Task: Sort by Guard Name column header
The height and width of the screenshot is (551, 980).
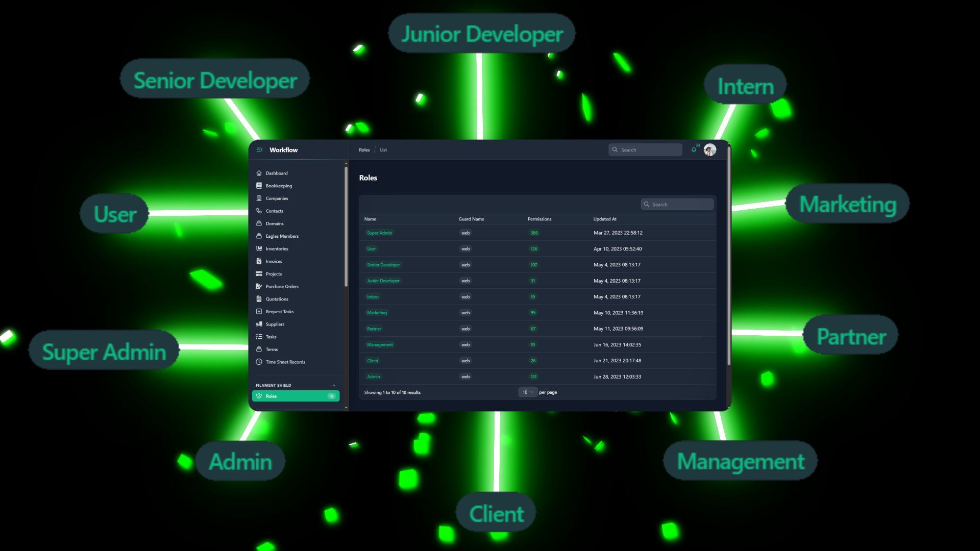Action: 471,219
